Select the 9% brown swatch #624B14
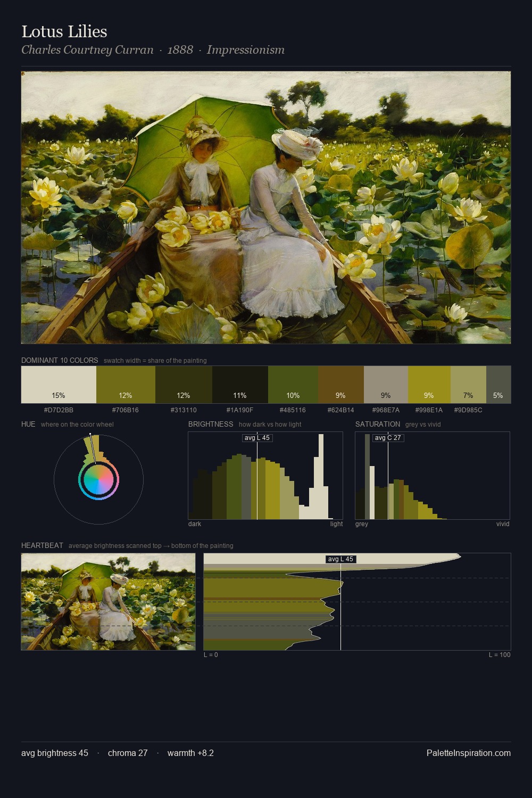Viewport: 532px width, 798px height. tap(341, 385)
